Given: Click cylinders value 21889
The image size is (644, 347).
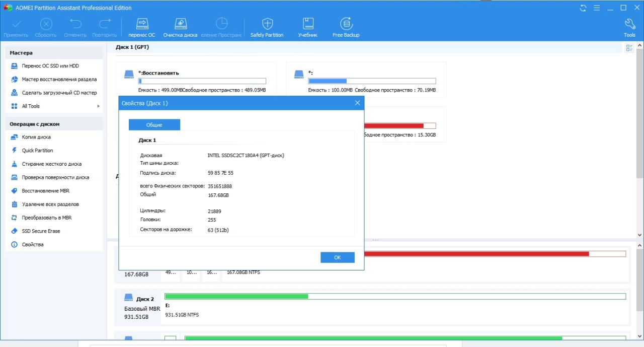Looking at the screenshot, I should pyautogui.click(x=215, y=212).
